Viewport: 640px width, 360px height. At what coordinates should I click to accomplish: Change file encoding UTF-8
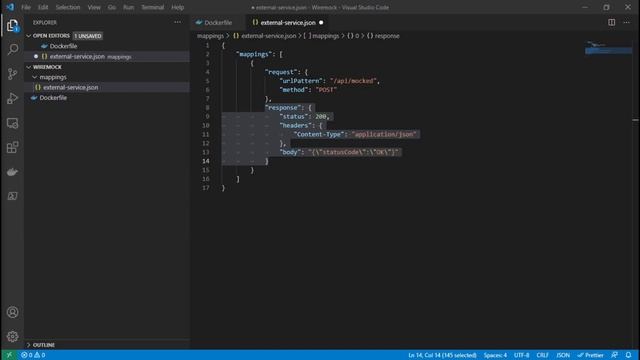coord(521,355)
